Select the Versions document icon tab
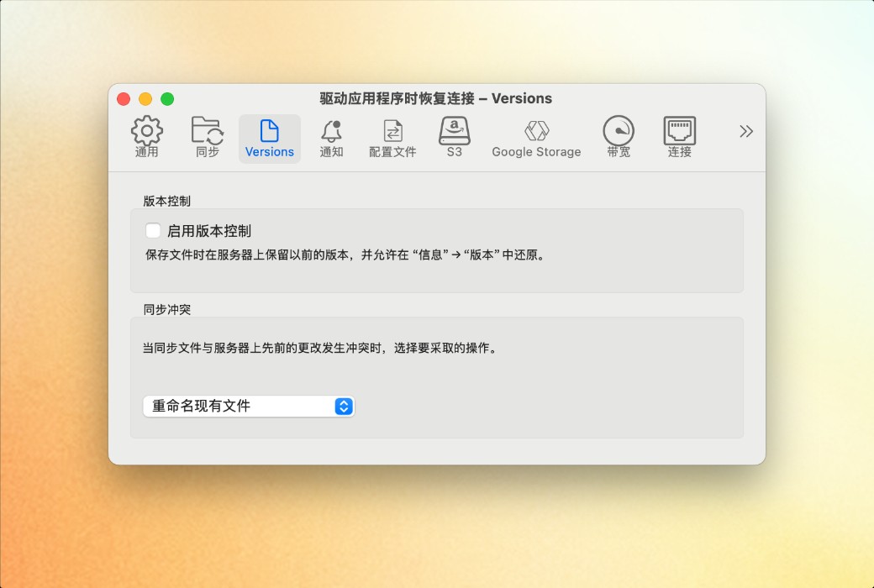This screenshot has width=874, height=588. [x=270, y=139]
